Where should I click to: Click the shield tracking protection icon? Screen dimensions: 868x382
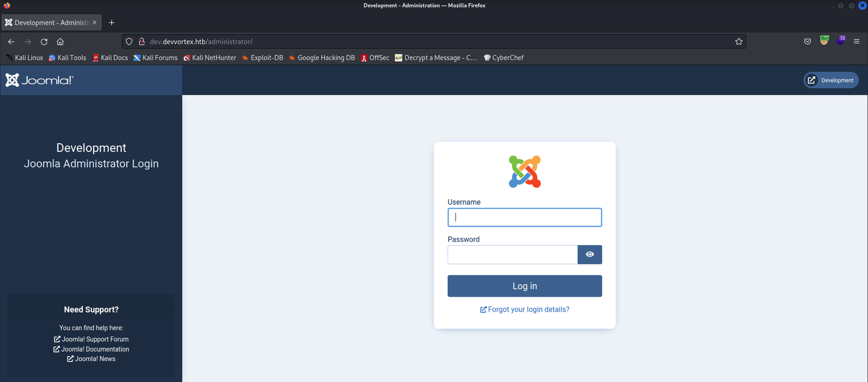point(129,41)
